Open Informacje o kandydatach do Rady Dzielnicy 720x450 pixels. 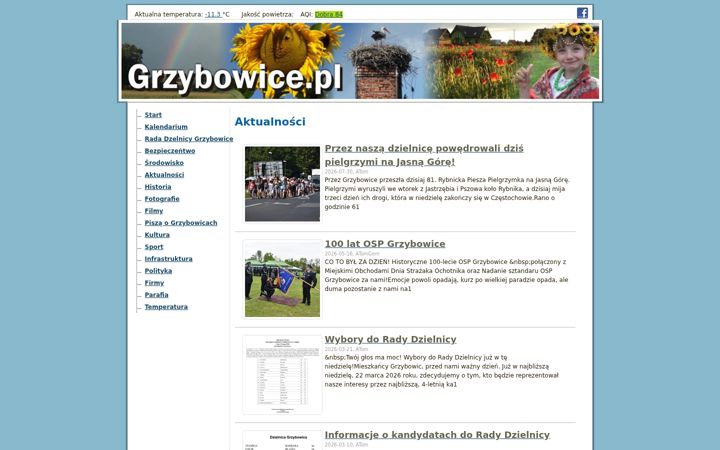[x=437, y=435]
